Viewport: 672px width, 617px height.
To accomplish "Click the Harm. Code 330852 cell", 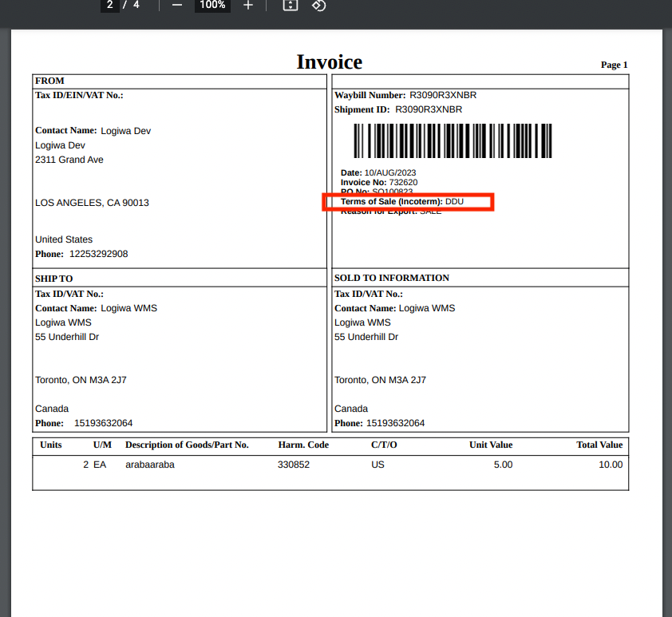I will click(x=295, y=465).
